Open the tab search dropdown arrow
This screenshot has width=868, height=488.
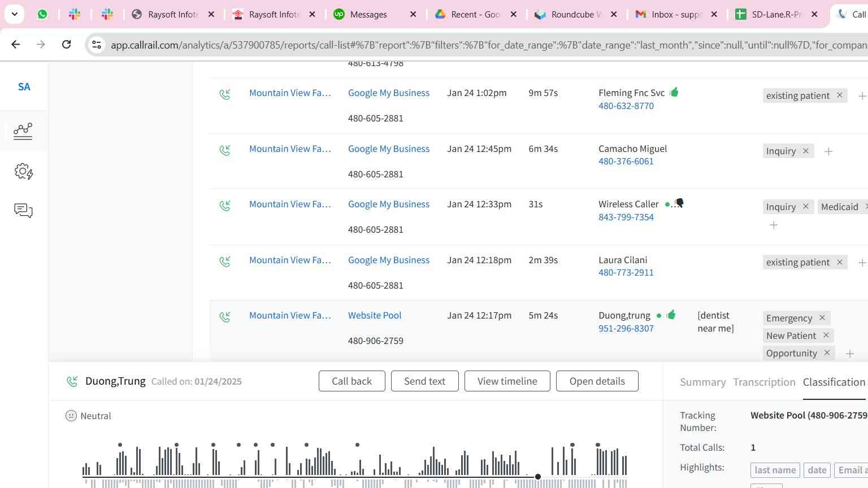14,14
